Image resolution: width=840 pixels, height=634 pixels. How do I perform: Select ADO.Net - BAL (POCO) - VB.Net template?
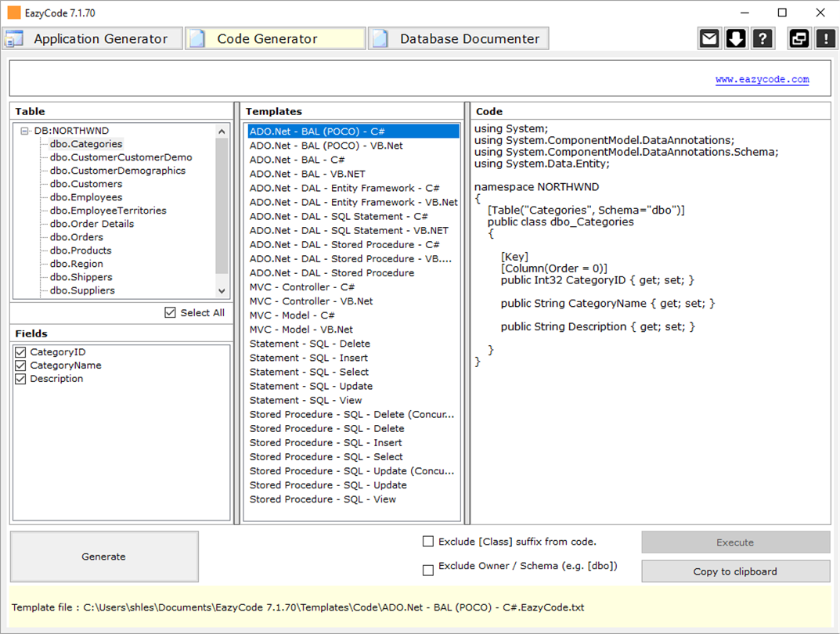354,146
